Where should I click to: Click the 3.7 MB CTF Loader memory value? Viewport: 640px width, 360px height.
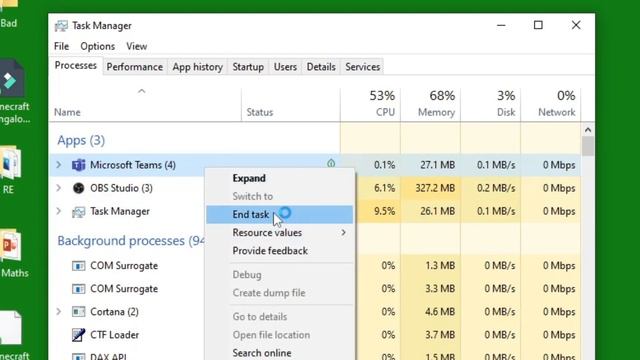click(x=440, y=335)
